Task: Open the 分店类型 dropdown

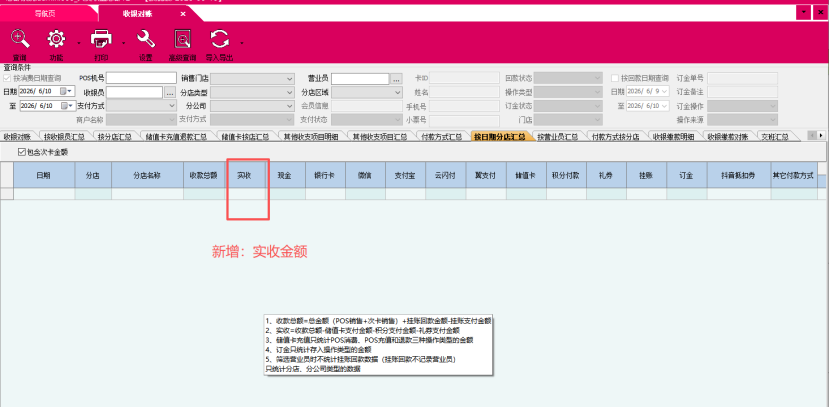Action: 252,92
